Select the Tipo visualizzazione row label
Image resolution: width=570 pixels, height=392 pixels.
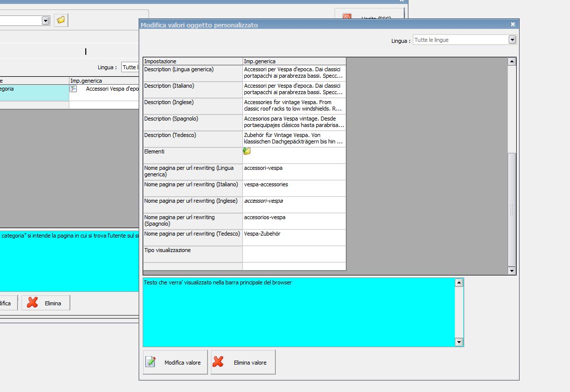pos(192,254)
